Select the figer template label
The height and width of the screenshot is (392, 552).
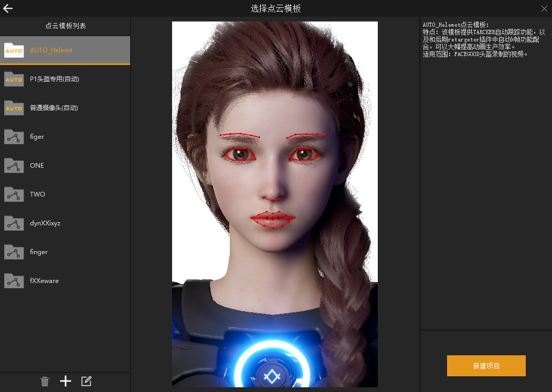tap(37, 137)
